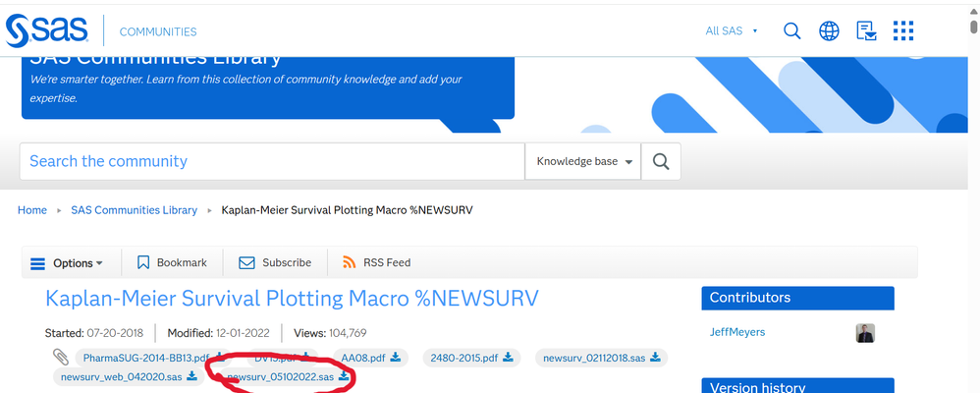Open JeffMeyers contributor profile
980x393 pixels.
736,332
